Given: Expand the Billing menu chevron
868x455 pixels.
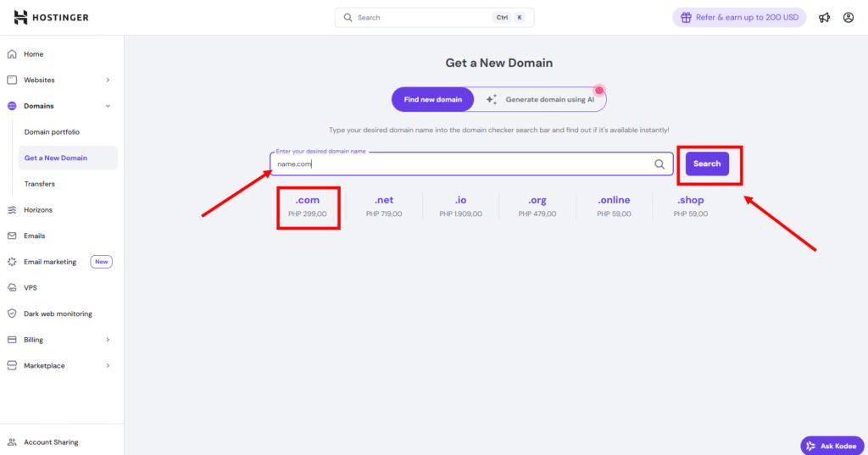Looking at the screenshot, I should 108,340.
